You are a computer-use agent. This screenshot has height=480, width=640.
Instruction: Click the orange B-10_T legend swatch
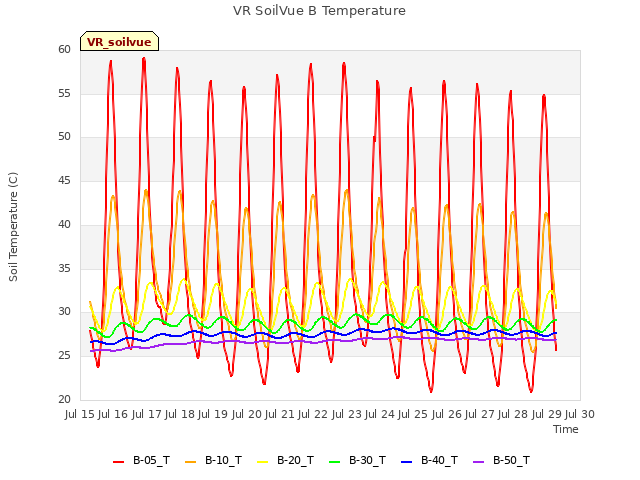coord(190,462)
